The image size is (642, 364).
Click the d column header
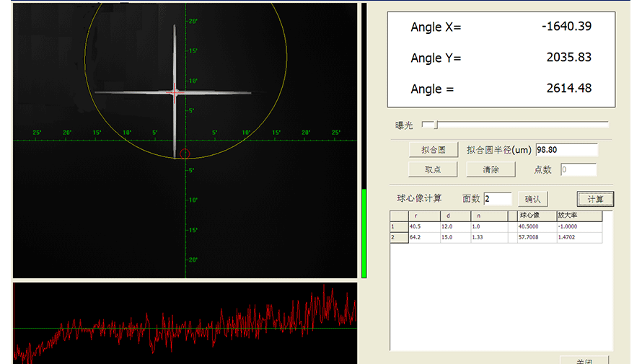(455, 216)
